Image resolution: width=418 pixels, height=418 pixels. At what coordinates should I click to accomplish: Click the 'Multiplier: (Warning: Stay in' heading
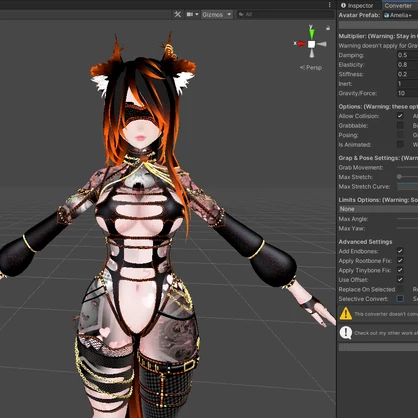click(x=378, y=36)
